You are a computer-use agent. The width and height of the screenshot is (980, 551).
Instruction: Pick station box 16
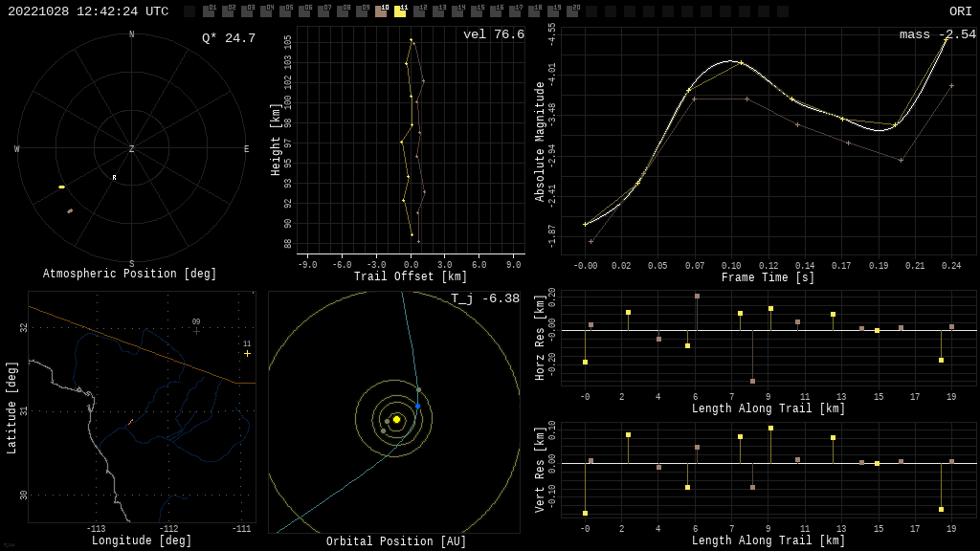click(496, 11)
